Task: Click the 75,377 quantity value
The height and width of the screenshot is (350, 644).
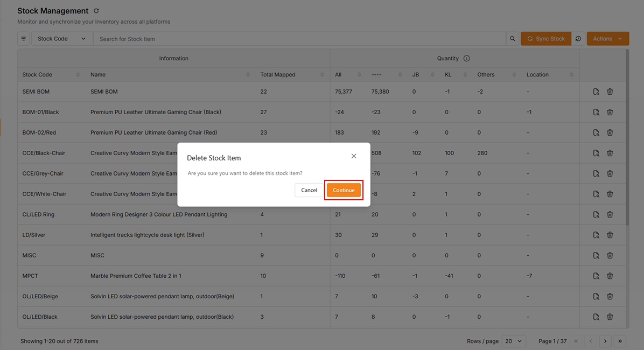Action: [344, 92]
